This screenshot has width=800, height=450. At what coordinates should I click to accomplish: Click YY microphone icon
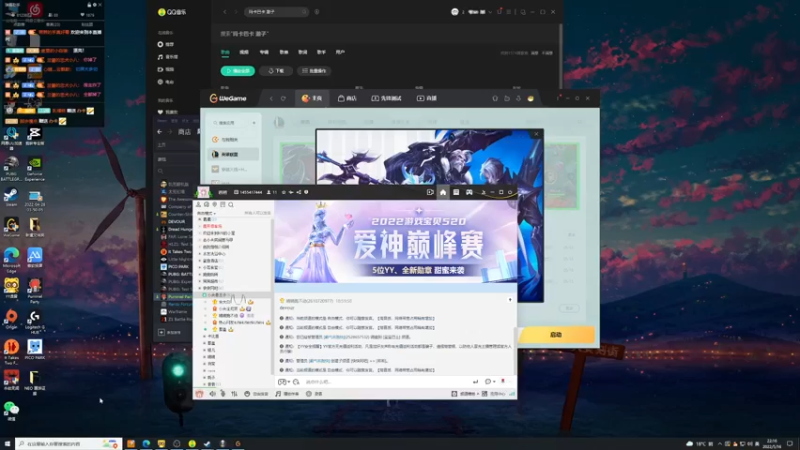[x=222, y=394]
